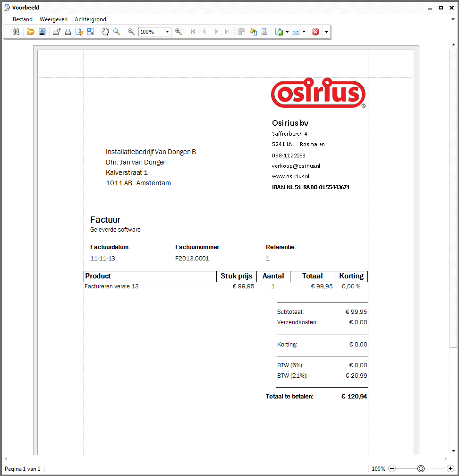Screen dimensions: 459x476
Task: Click the binoculars search icon
Action: point(16,32)
